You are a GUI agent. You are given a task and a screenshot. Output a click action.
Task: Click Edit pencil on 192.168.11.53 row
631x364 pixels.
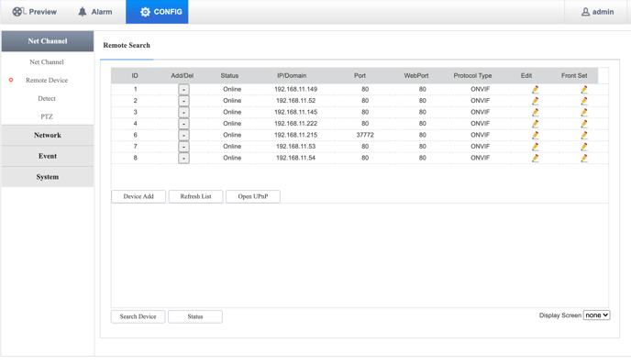[535, 147]
